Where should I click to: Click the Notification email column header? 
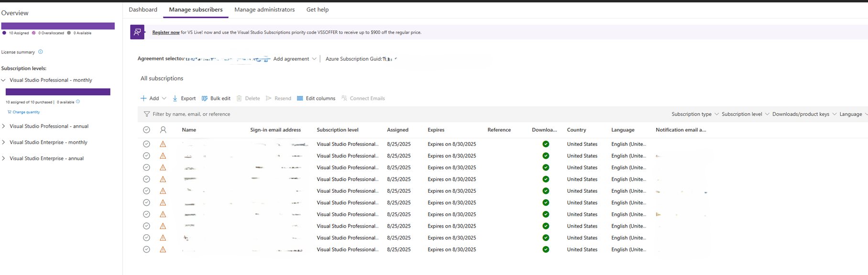[x=681, y=130]
